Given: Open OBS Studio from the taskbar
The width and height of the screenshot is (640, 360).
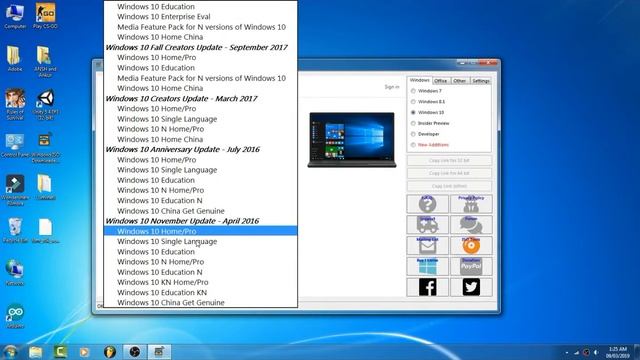Looking at the screenshot, I should pyautogui.click(x=135, y=351).
